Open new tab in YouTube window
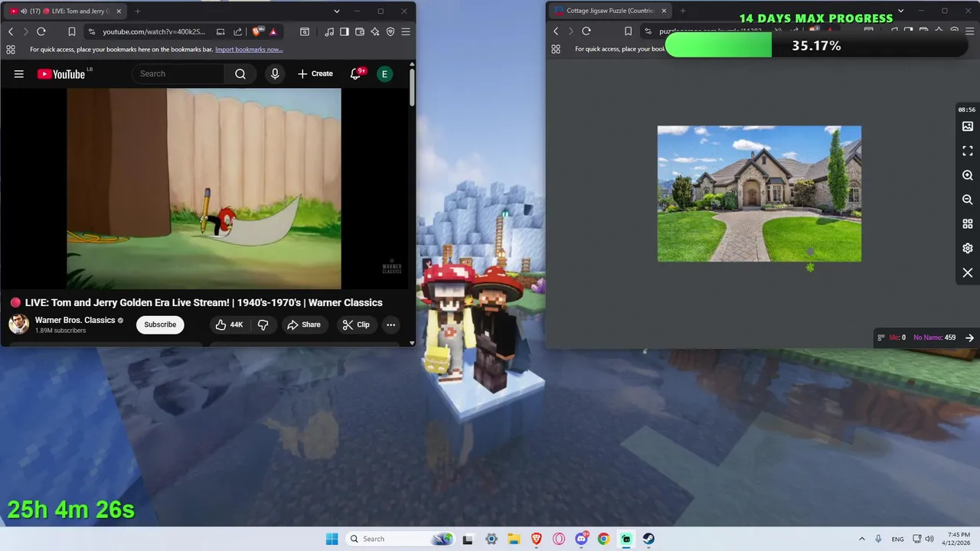Image resolution: width=980 pixels, height=551 pixels. coord(138,11)
